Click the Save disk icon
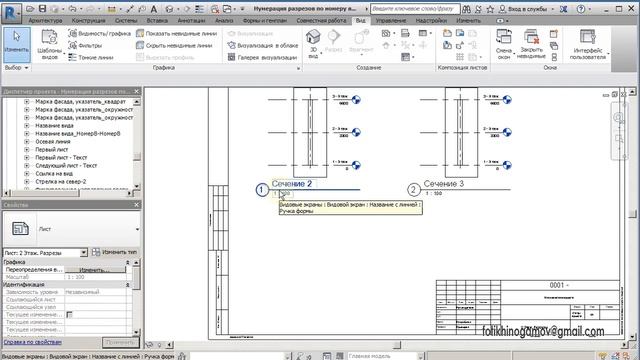This screenshot has width=640, height=360. [x=42, y=9]
